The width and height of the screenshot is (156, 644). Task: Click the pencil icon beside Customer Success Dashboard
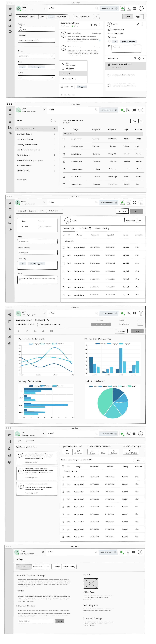point(48,320)
